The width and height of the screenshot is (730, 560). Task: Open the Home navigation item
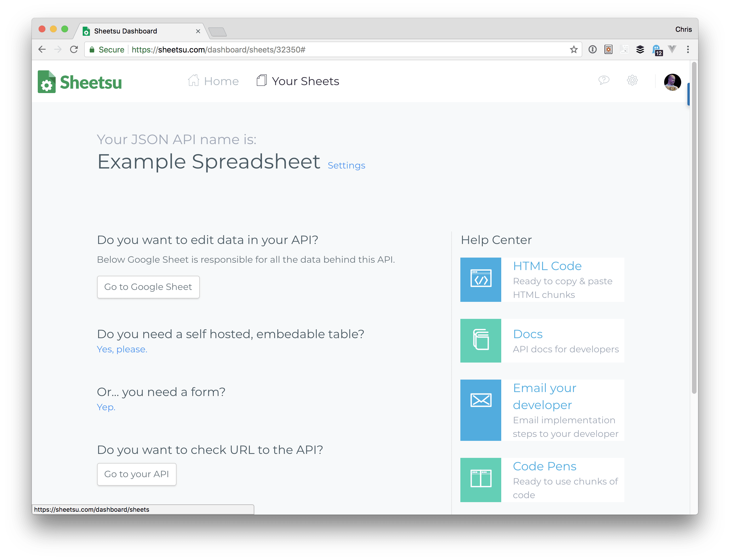213,81
